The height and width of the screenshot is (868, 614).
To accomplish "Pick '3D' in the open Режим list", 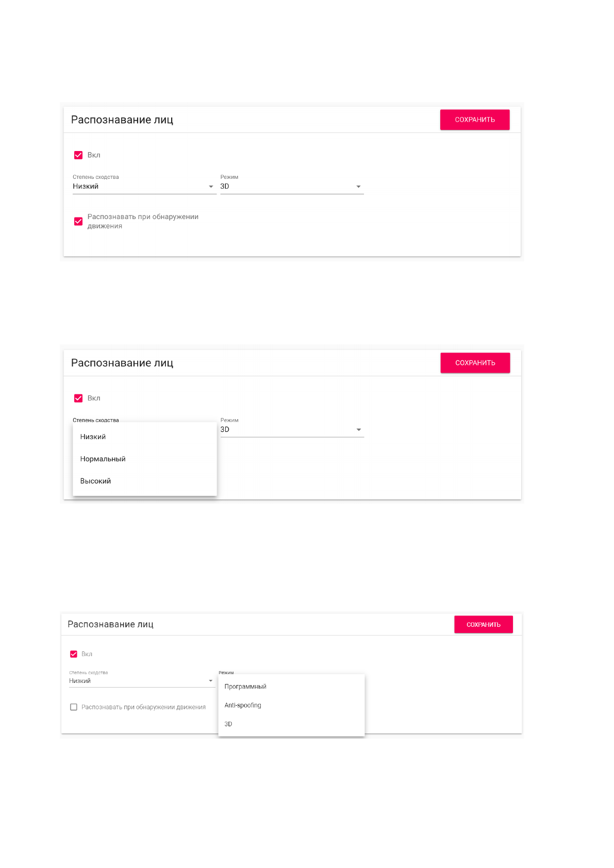I will [x=229, y=724].
